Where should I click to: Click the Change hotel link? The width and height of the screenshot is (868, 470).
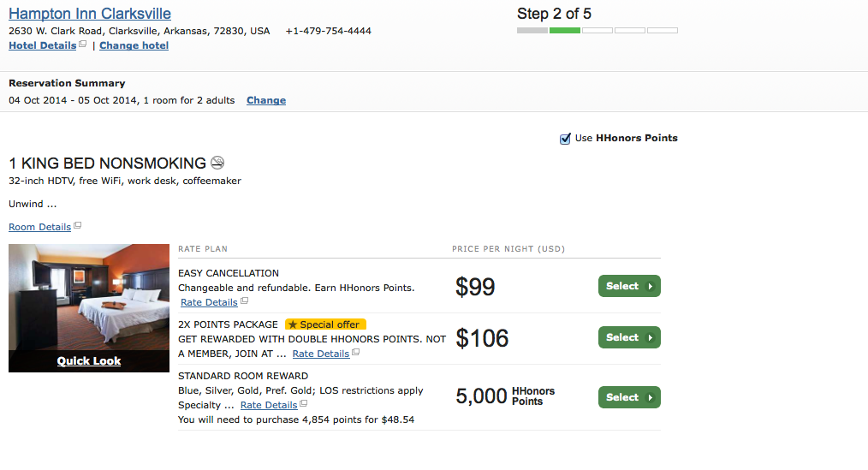click(x=134, y=45)
